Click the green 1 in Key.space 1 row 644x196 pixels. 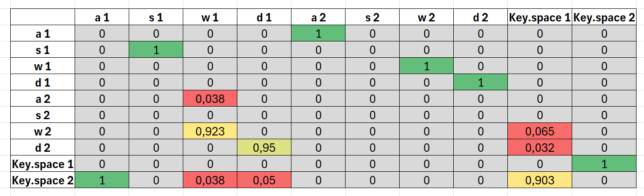(x=604, y=164)
